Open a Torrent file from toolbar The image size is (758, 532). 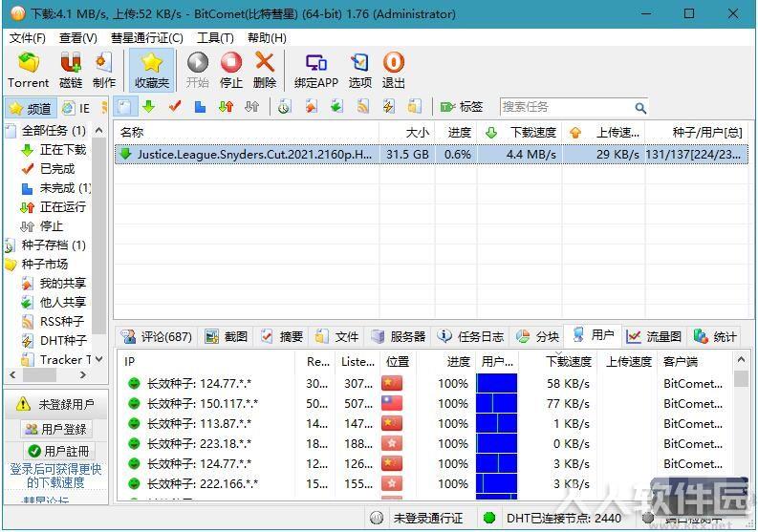(x=29, y=71)
